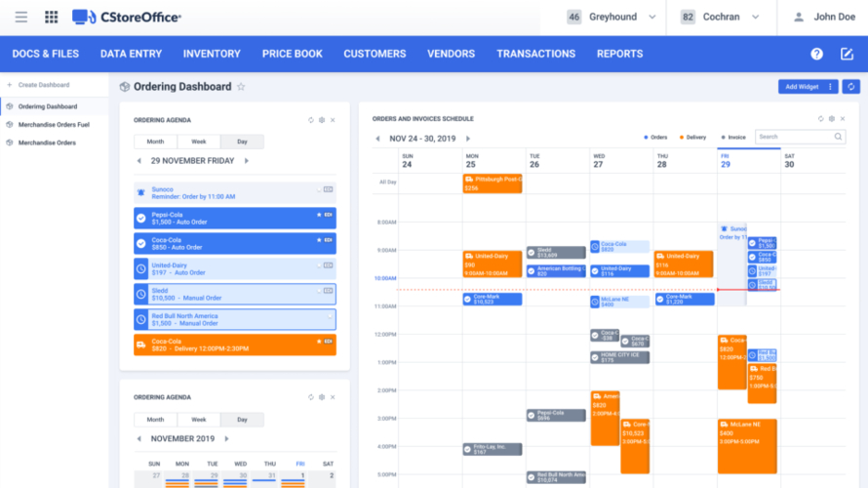This screenshot has height=488, width=868.
Task: Go to previous week in schedule
Action: pos(378,139)
